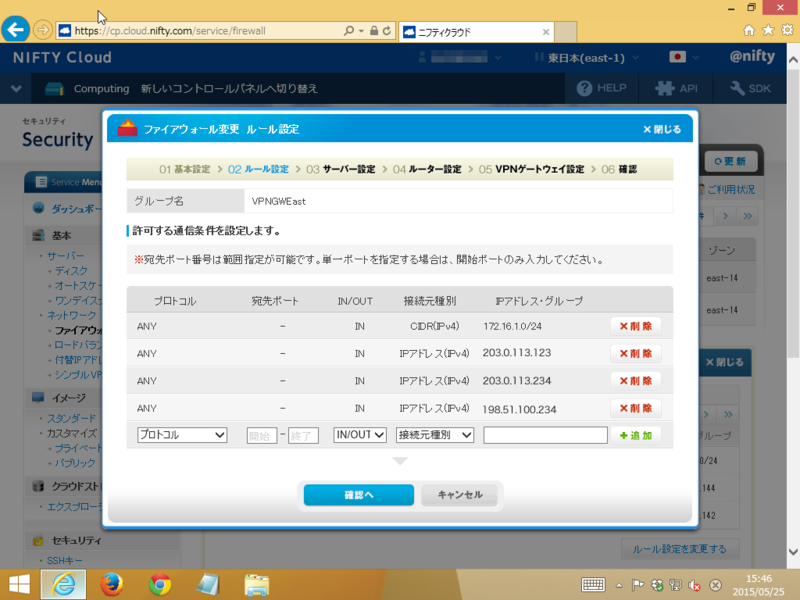
Task: Delete the 172.16.1.0/24 rule
Action: (x=635, y=326)
